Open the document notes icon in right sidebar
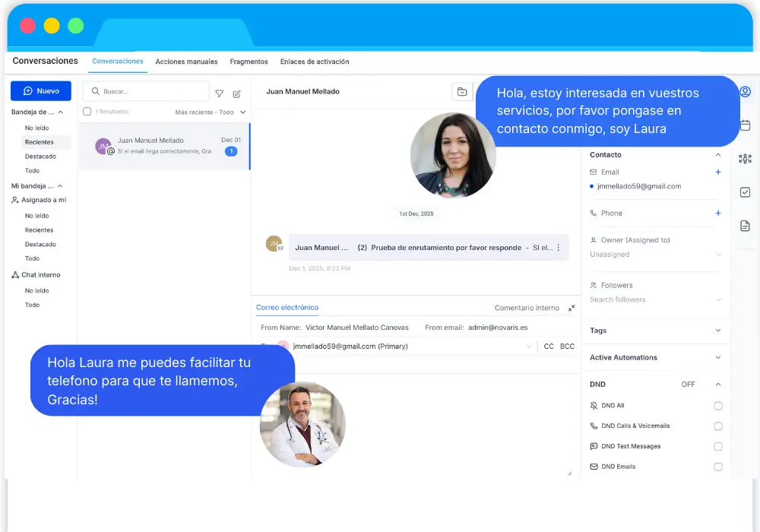The width and height of the screenshot is (760, 532). click(745, 226)
